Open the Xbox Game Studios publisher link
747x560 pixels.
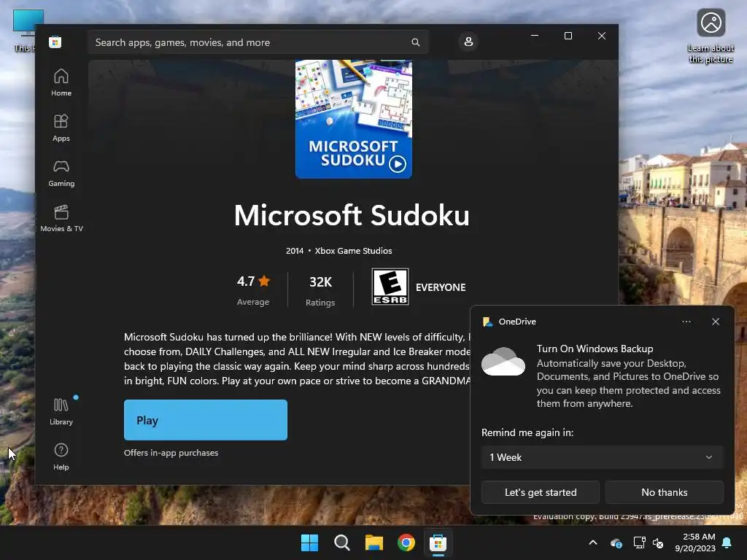click(353, 251)
